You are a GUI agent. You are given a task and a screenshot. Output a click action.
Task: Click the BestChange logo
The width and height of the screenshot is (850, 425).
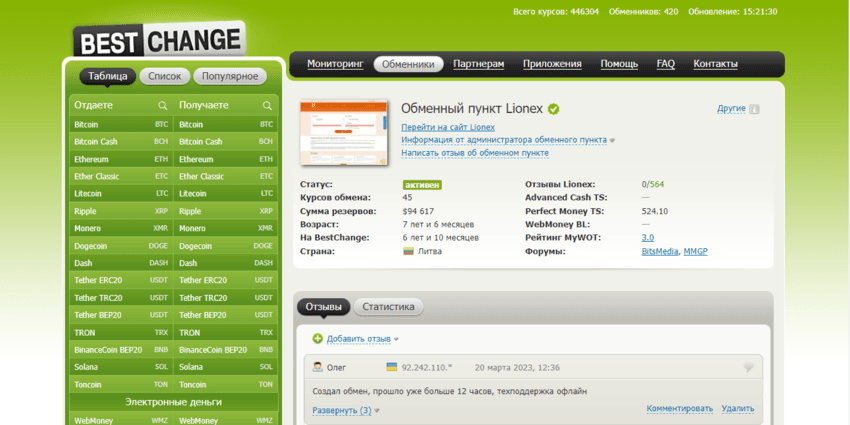tap(159, 41)
